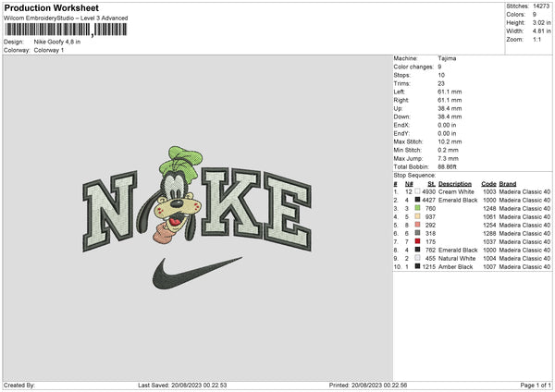The width and height of the screenshot is (555, 392).
Task: Click the 'Printed: 20/08/2023' footer text
Action: (368, 386)
